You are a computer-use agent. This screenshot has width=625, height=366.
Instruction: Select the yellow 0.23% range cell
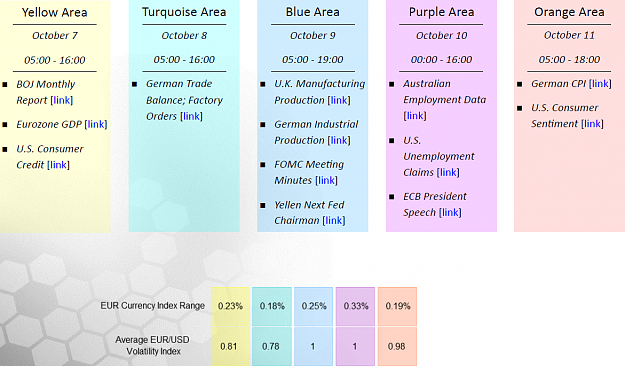[230, 306]
